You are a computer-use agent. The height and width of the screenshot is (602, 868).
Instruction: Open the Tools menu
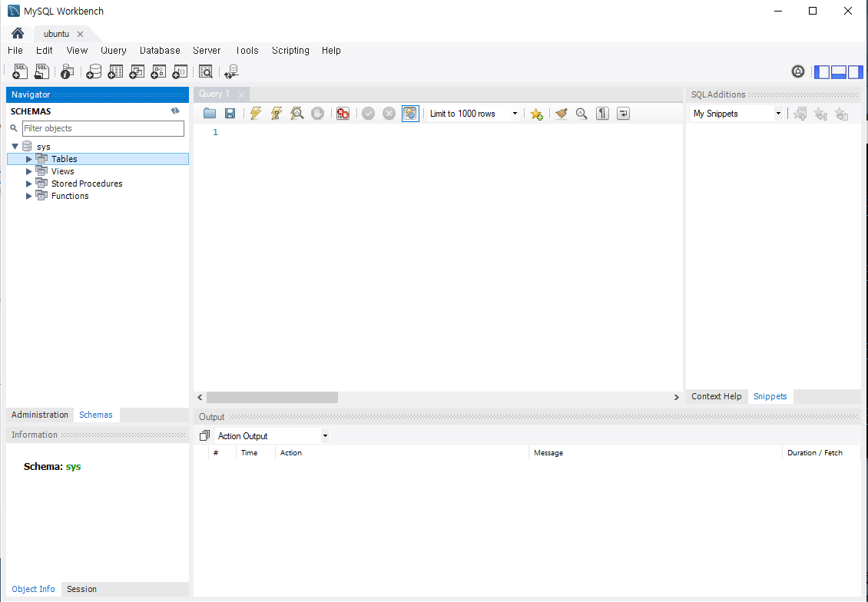tap(247, 51)
